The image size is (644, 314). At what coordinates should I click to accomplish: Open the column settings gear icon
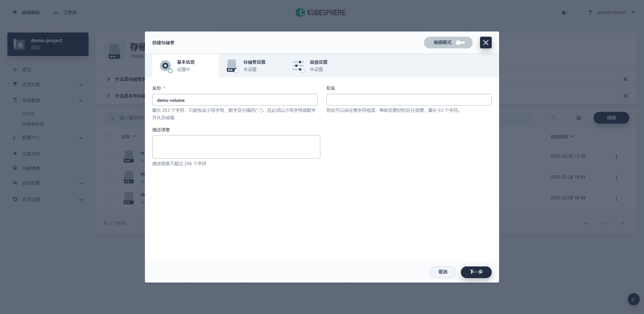pos(578,118)
